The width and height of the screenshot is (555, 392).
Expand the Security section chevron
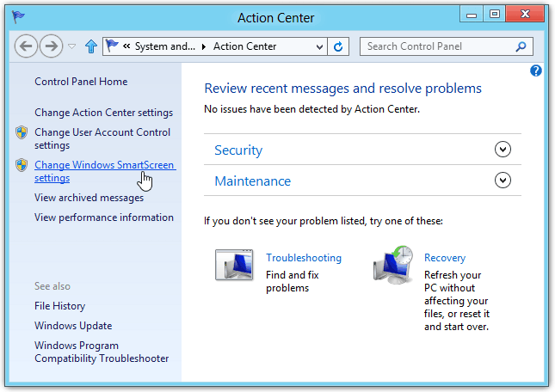click(503, 150)
